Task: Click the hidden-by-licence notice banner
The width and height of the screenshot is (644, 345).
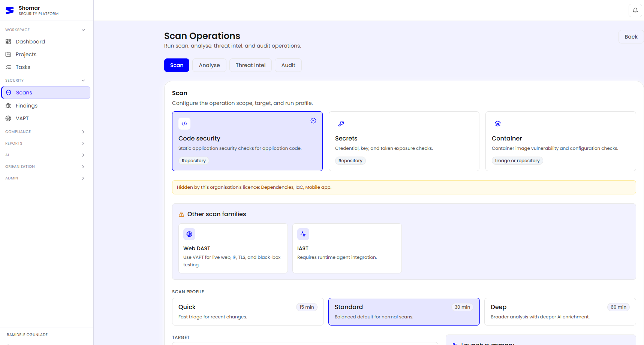Action: tap(404, 187)
